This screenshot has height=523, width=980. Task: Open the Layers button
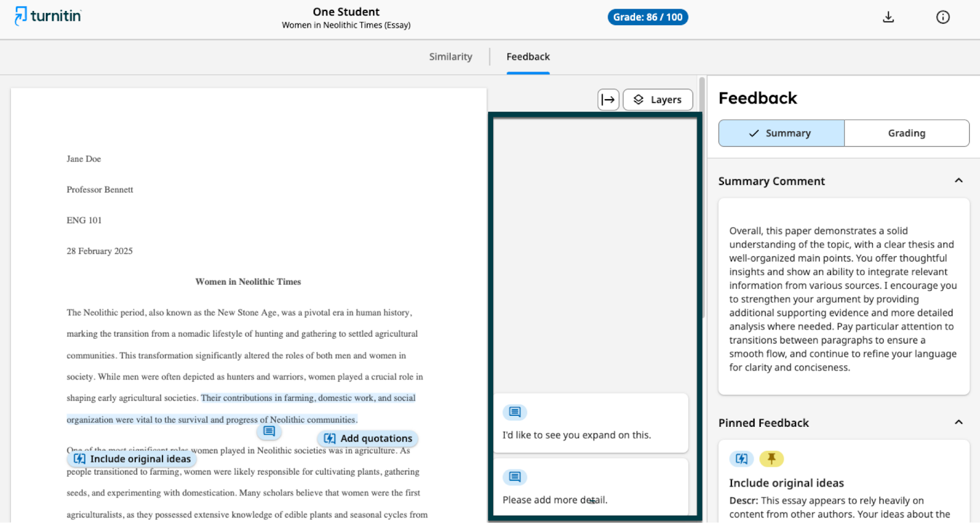tap(658, 100)
